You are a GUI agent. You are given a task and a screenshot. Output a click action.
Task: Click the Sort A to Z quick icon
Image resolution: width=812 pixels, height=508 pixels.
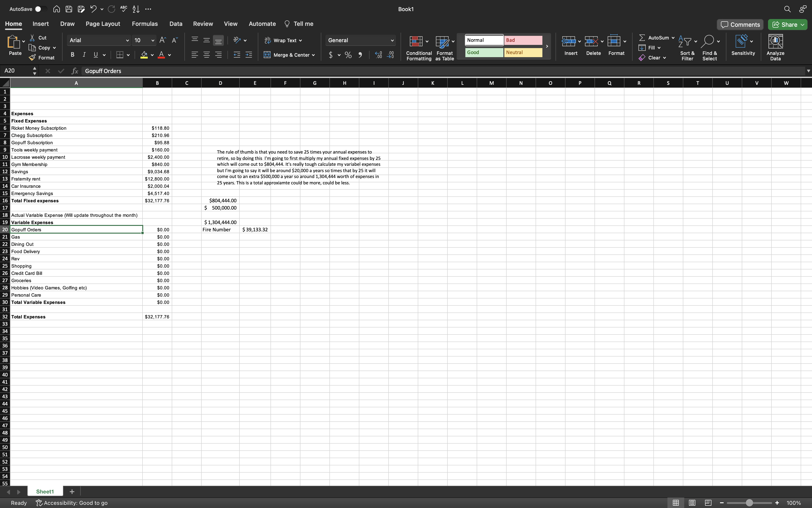(136, 9)
